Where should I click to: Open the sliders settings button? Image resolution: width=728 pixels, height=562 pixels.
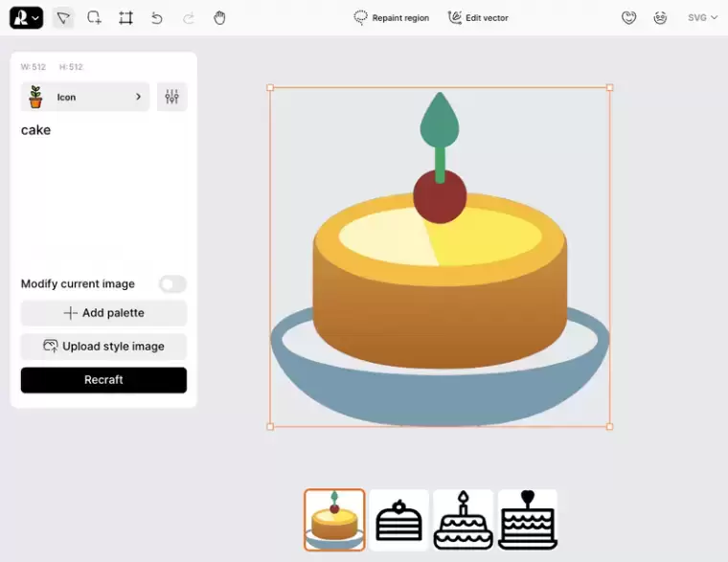tap(171, 97)
